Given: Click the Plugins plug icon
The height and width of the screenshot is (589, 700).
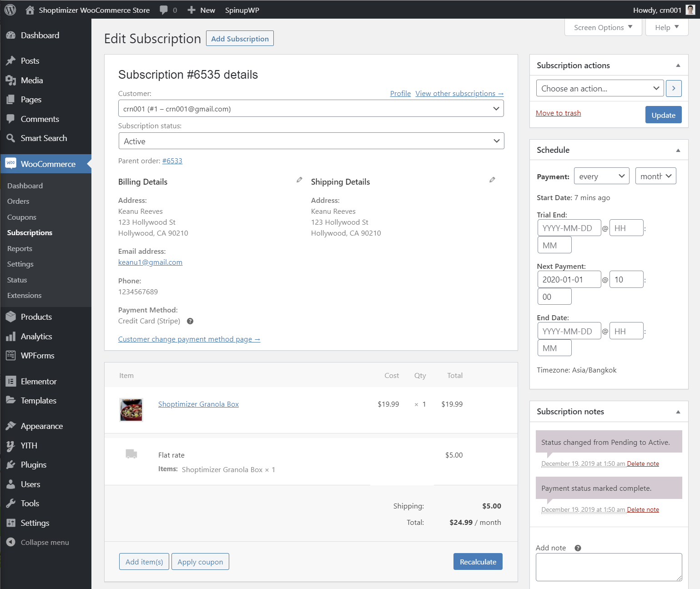Looking at the screenshot, I should (11, 465).
